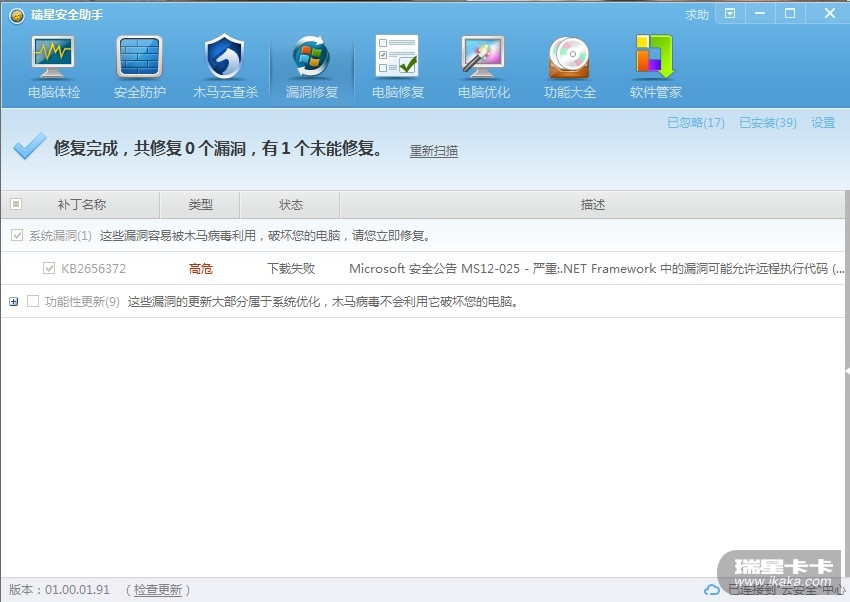Sort by 补丁名称 column header

[x=81, y=204]
